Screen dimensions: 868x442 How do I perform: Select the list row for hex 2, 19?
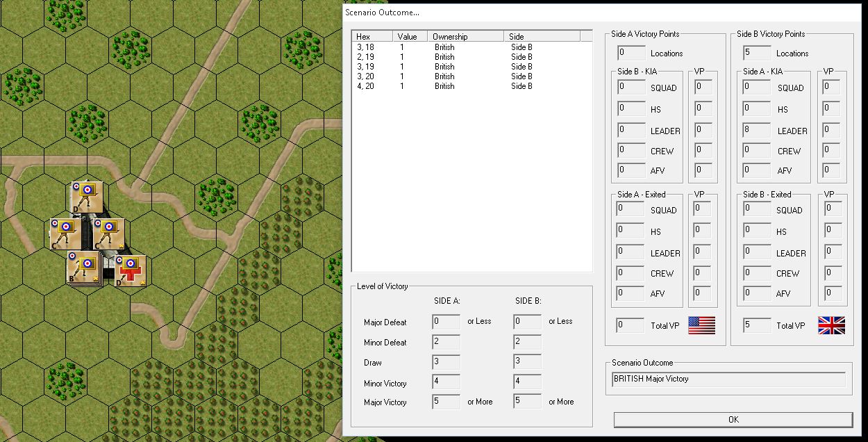(472, 57)
